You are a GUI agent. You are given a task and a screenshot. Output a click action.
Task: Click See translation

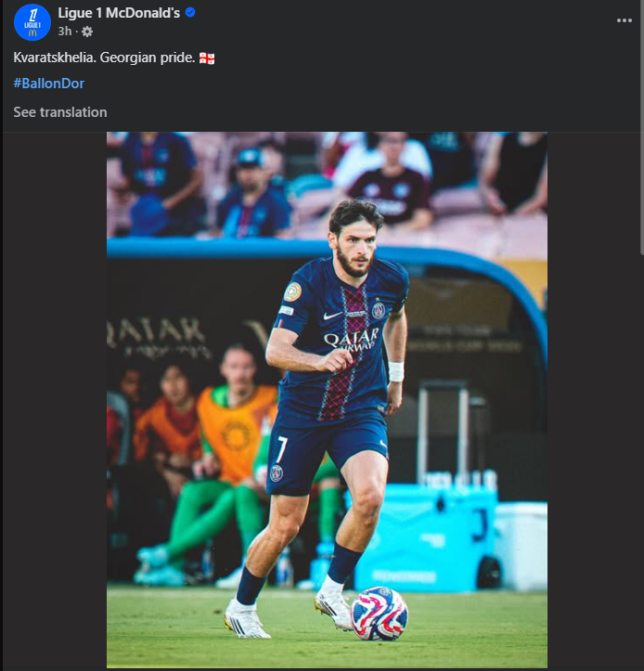pyautogui.click(x=59, y=112)
